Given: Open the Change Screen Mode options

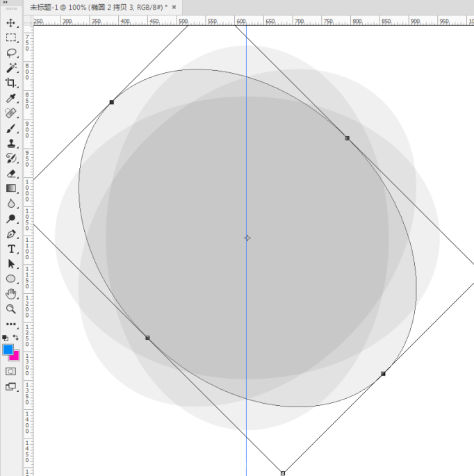Looking at the screenshot, I should point(11,387).
